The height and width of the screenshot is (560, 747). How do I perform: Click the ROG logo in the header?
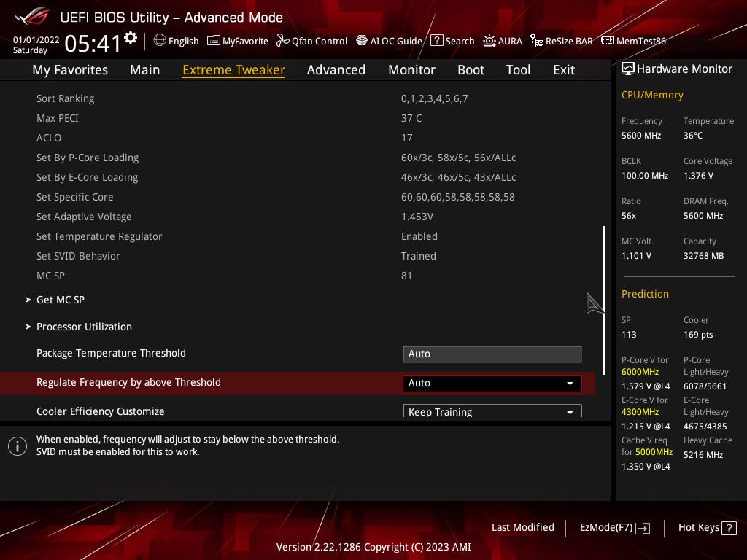32,17
